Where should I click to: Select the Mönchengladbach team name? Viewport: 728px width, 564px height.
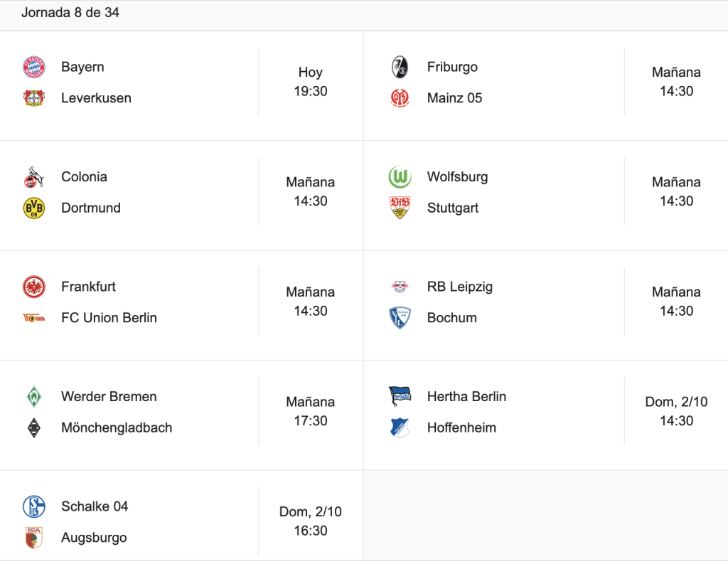pos(117,427)
